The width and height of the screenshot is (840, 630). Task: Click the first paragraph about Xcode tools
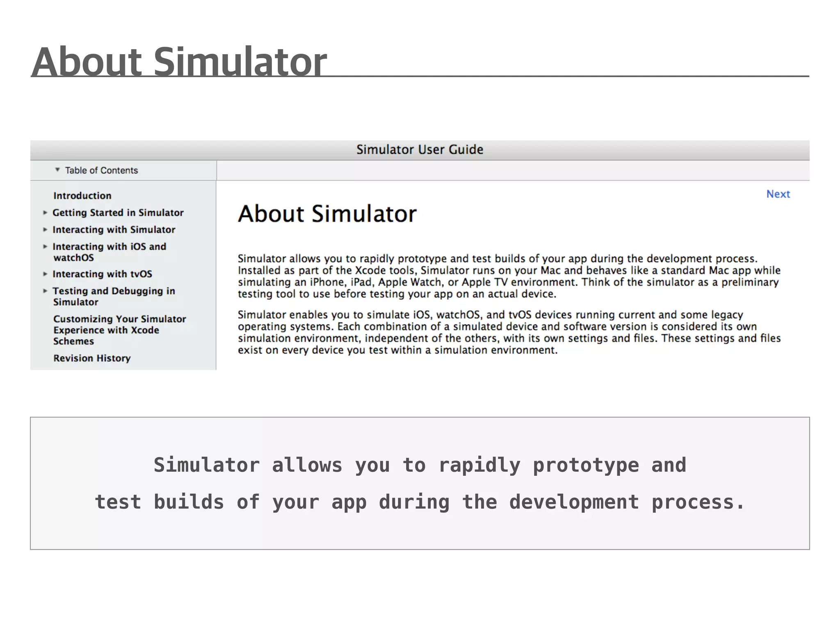509,276
